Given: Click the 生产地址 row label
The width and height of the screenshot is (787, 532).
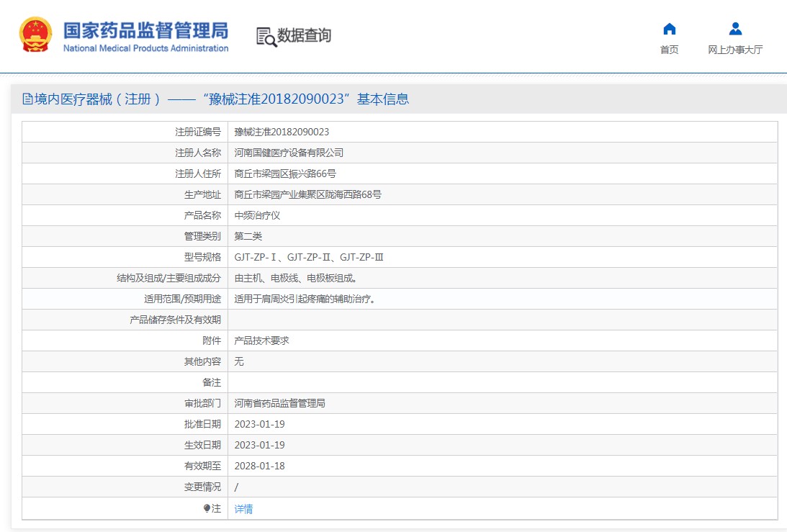Looking at the screenshot, I should [202, 194].
